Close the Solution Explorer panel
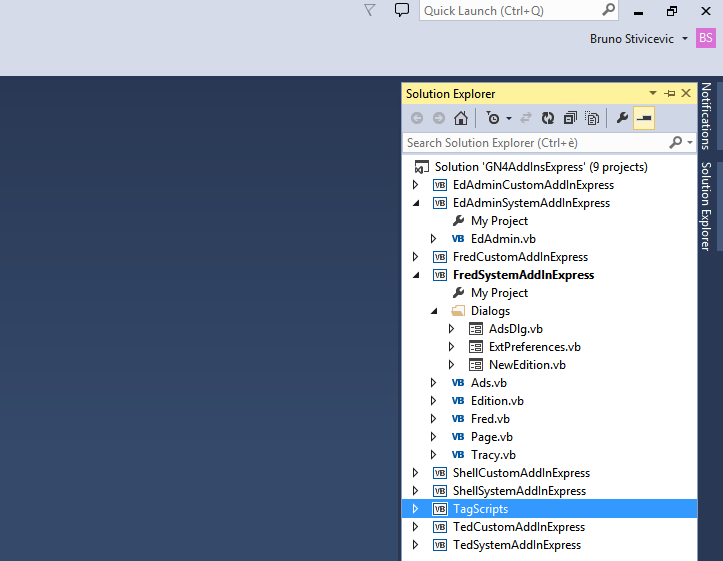 tap(686, 94)
